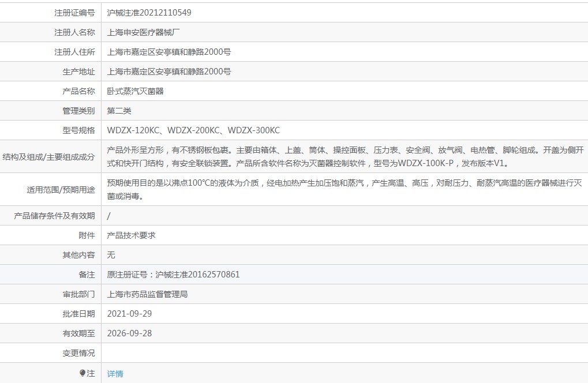The width and height of the screenshot is (588, 383).
Task: Click the 注册人名称 label
Action: tap(74, 33)
